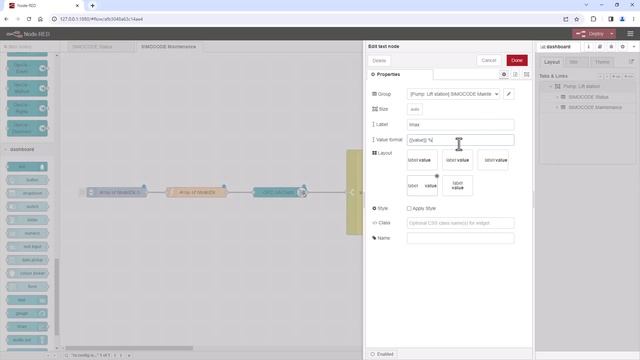Select the gauge palette node
The width and height of the screenshot is (640, 360).
[x=28, y=313]
